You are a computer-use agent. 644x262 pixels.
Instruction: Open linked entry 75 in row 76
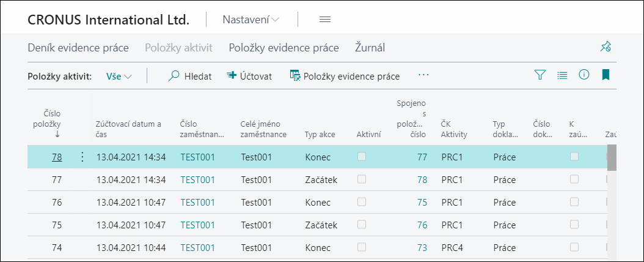click(422, 203)
